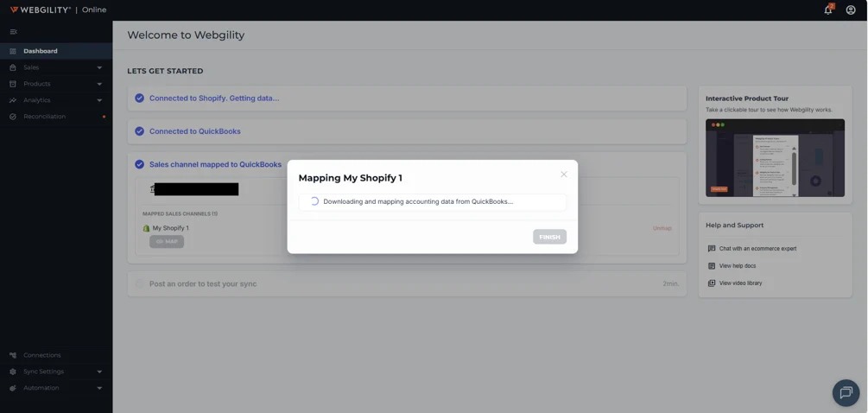Viewport: 868px width, 413px height.
Task: Click the Downloading and mapping progress row
Action: pyautogui.click(x=433, y=202)
